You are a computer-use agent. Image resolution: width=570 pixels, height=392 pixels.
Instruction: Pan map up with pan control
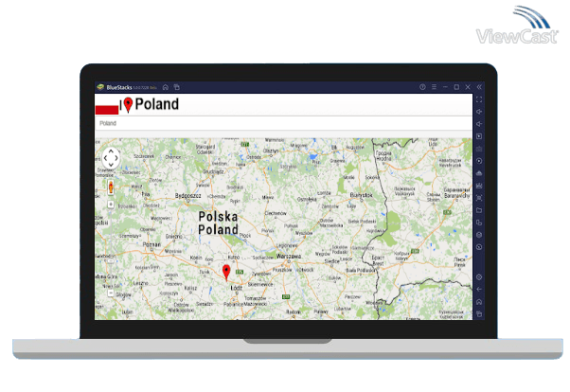point(111,151)
